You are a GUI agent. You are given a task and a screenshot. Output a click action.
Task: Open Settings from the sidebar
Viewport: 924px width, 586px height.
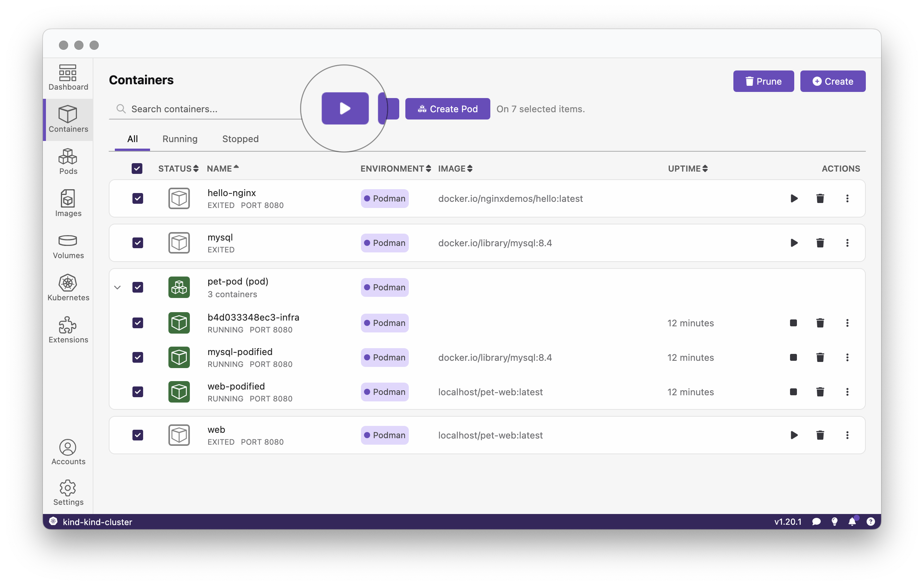[67, 493]
